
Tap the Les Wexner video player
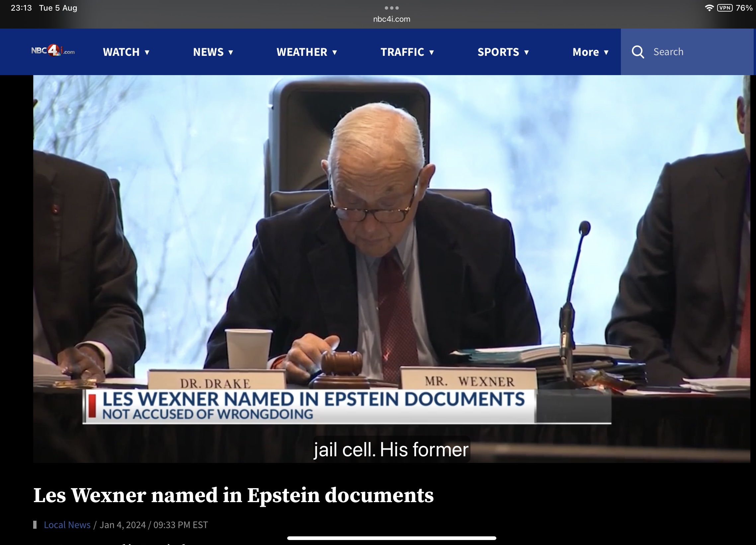point(392,269)
